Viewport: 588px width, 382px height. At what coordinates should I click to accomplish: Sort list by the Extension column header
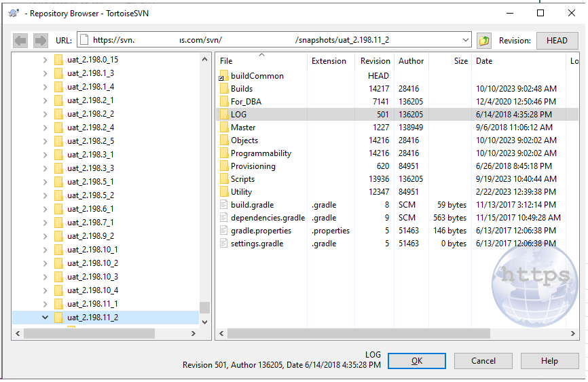(x=331, y=61)
